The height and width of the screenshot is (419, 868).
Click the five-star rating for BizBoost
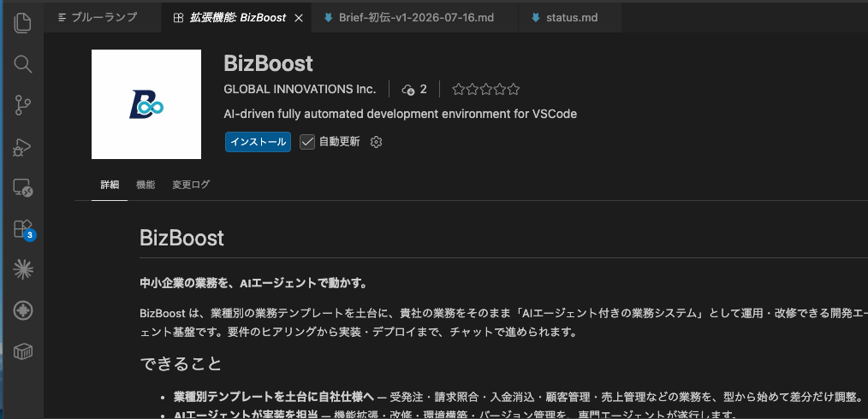486,90
